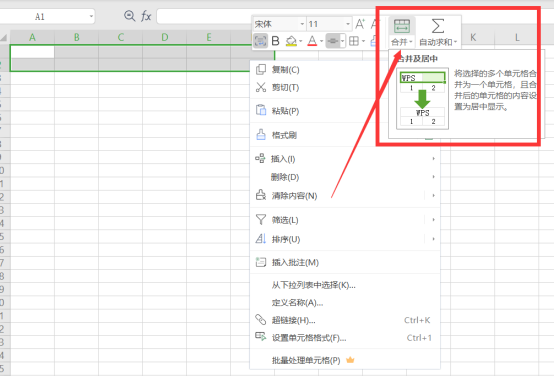Expand the 筛选 submenu arrow
The height and width of the screenshot is (376, 554).
[x=433, y=220]
